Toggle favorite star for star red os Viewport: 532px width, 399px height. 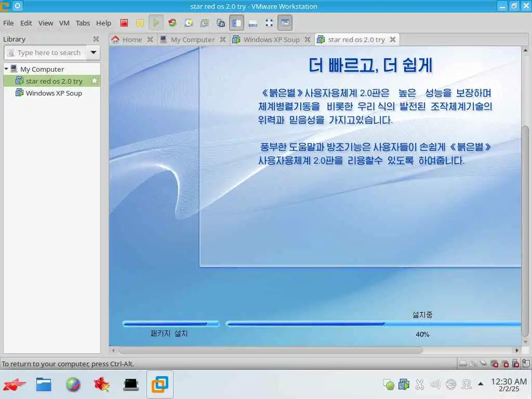(95, 81)
